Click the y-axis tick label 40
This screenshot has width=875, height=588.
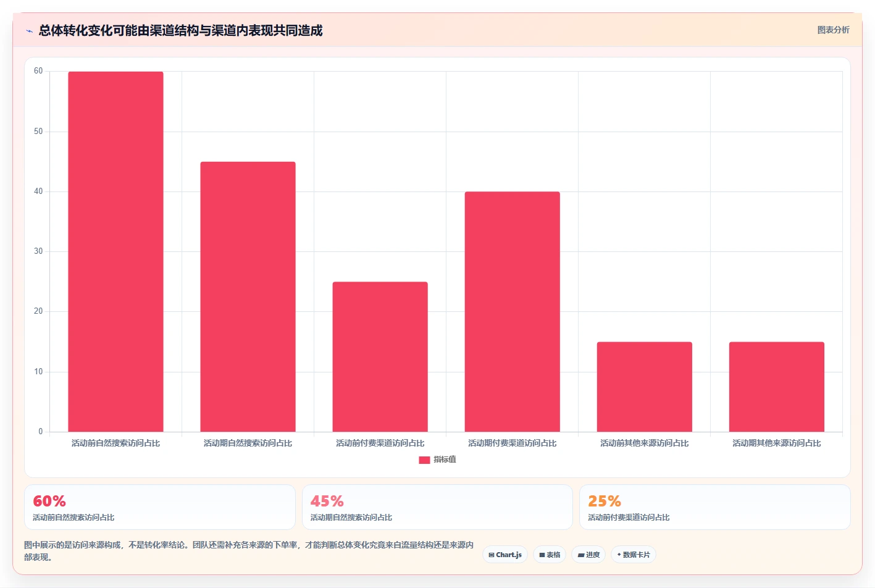[x=38, y=191]
